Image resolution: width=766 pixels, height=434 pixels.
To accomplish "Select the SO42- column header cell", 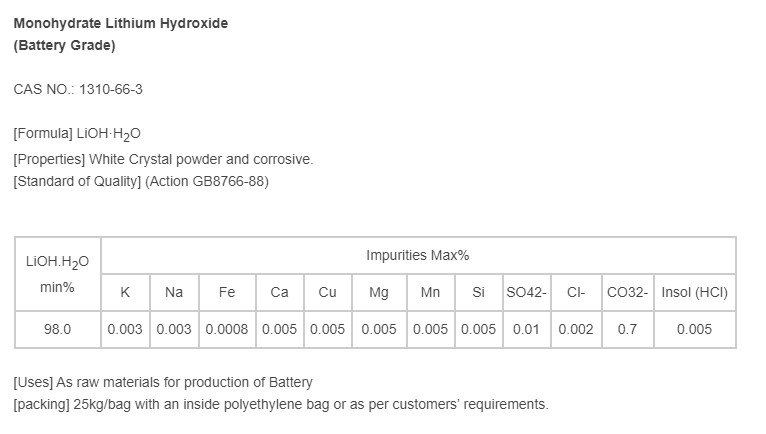I will 526,293.
